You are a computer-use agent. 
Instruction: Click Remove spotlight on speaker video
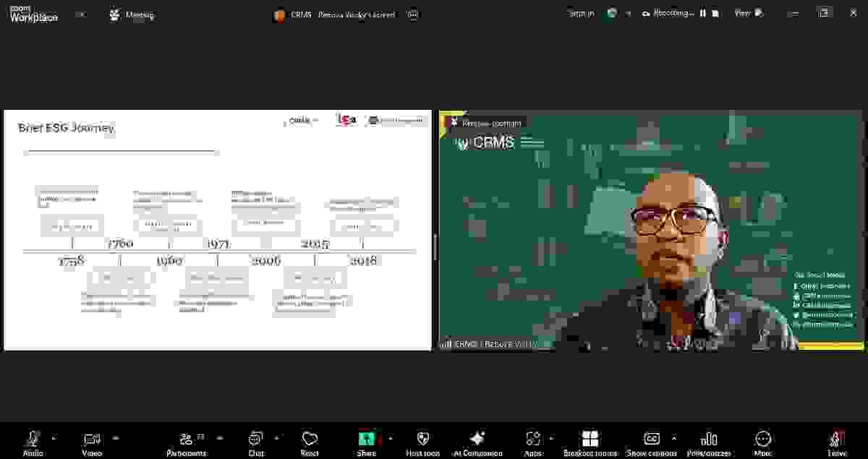click(x=491, y=123)
